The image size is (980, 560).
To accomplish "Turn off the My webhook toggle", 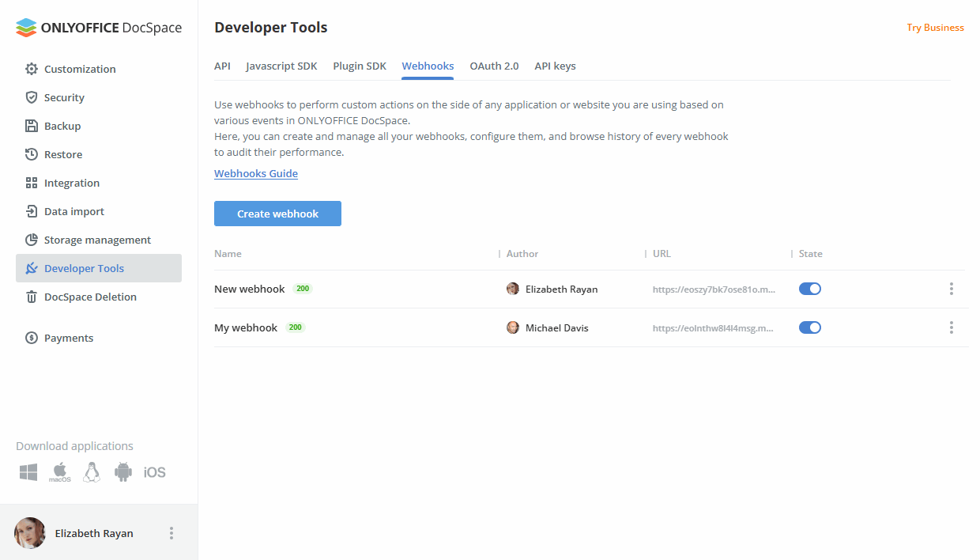I will (810, 327).
